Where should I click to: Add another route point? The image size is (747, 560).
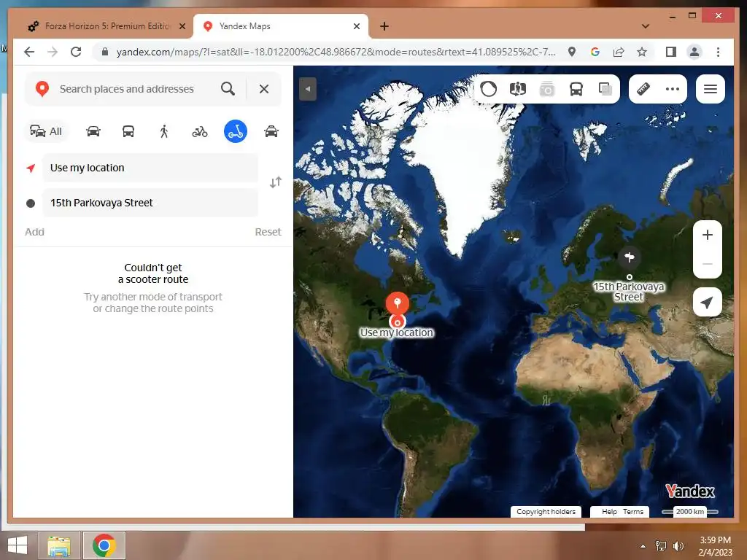(x=34, y=232)
